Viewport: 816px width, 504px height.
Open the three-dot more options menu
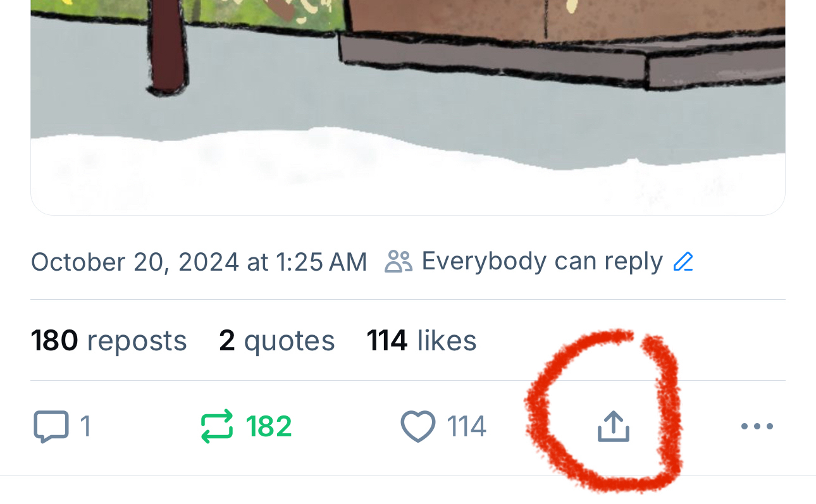757,426
